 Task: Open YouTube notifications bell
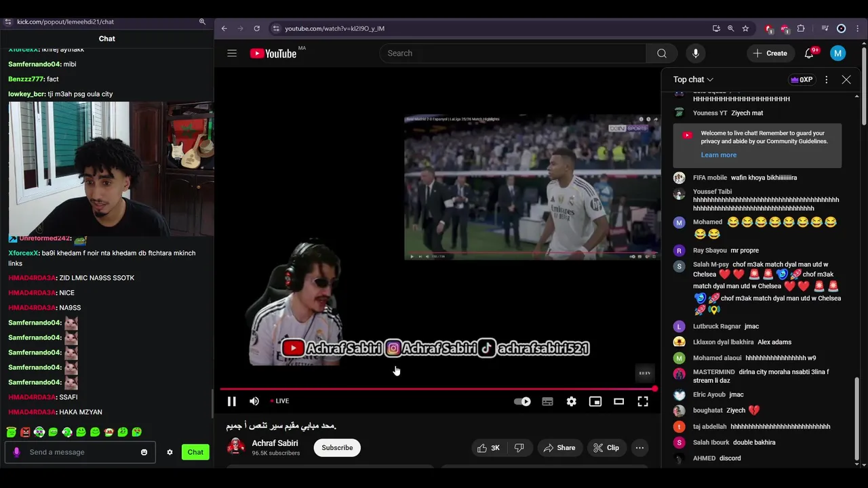pos(809,54)
